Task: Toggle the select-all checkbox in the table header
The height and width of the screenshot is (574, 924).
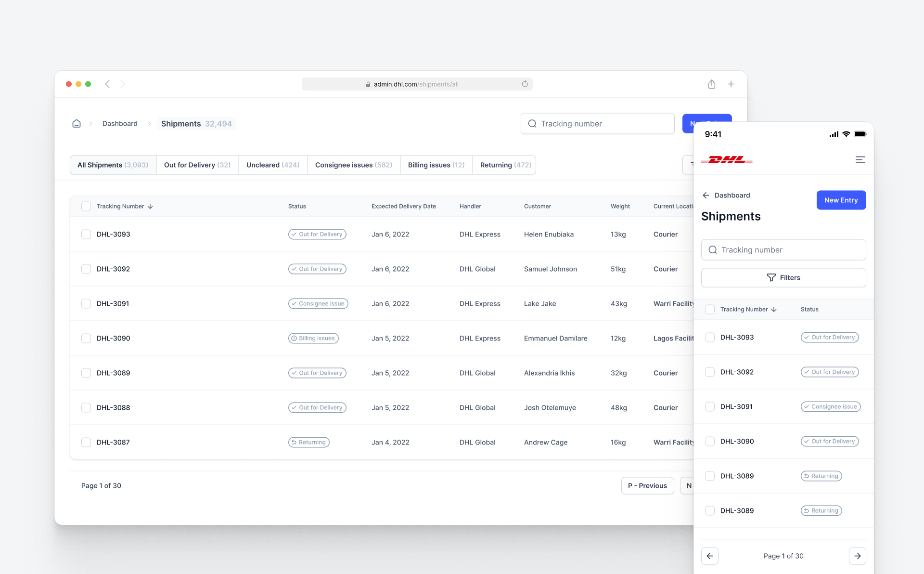Action: pyautogui.click(x=86, y=206)
